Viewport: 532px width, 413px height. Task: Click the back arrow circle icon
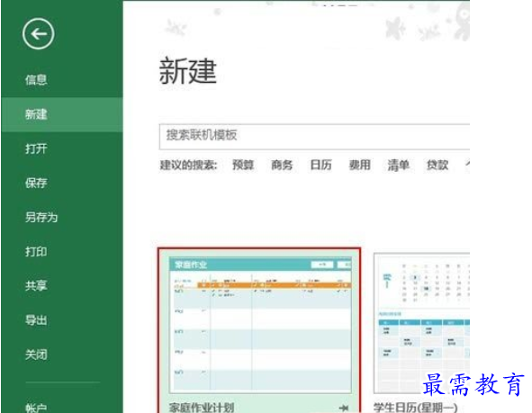click(39, 34)
